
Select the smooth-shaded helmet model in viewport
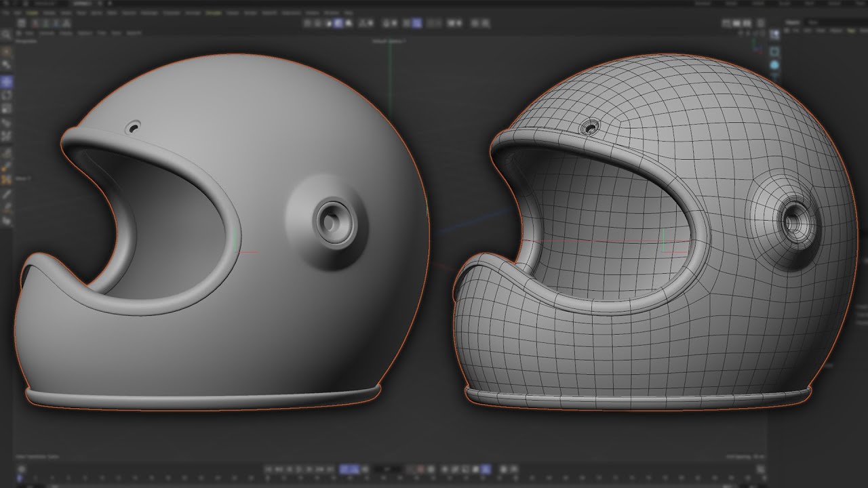point(224,232)
